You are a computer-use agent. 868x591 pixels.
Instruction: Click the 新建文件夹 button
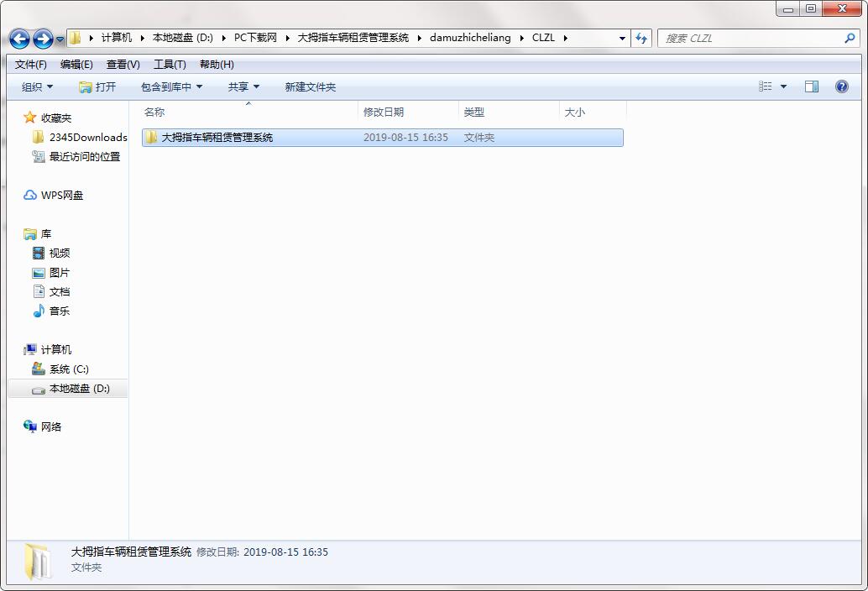(x=310, y=86)
